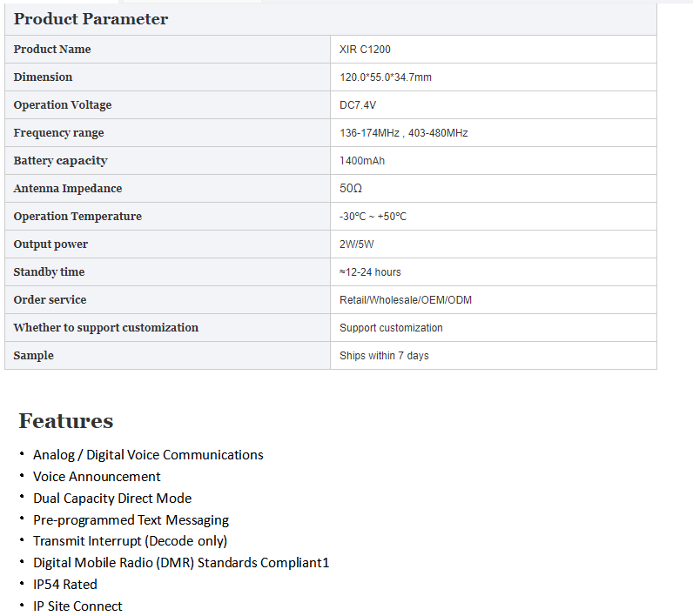Image resolution: width=693 pixels, height=616 pixels.
Task: Click the Dimension row label
Action: click(x=44, y=77)
